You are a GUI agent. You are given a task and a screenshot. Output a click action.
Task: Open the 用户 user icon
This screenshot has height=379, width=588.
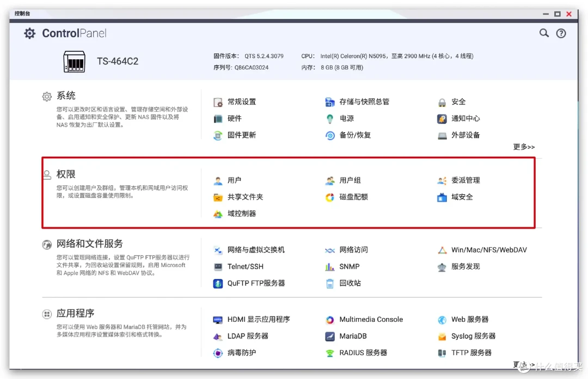[x=218, y=181]
